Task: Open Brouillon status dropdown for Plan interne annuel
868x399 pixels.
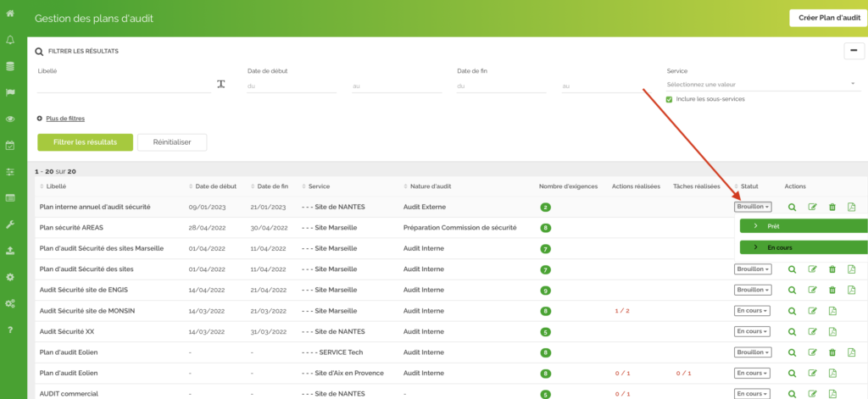Action: click(x=753, y=207)
